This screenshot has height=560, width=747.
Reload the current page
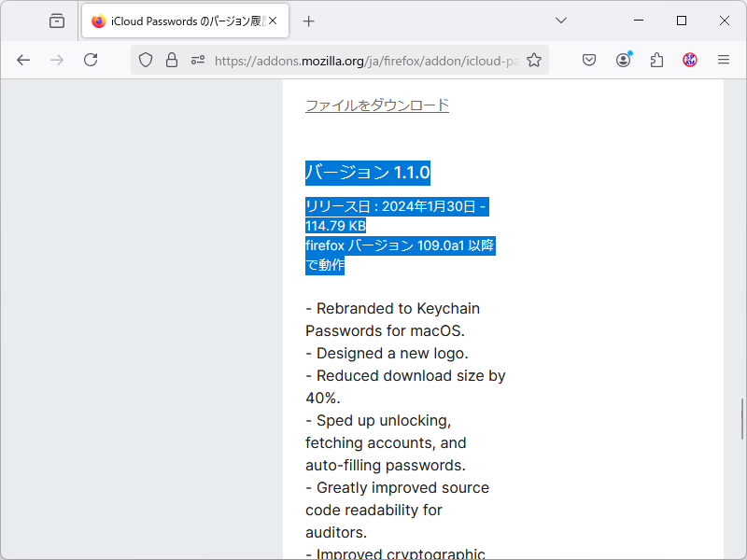pos(90,59)
